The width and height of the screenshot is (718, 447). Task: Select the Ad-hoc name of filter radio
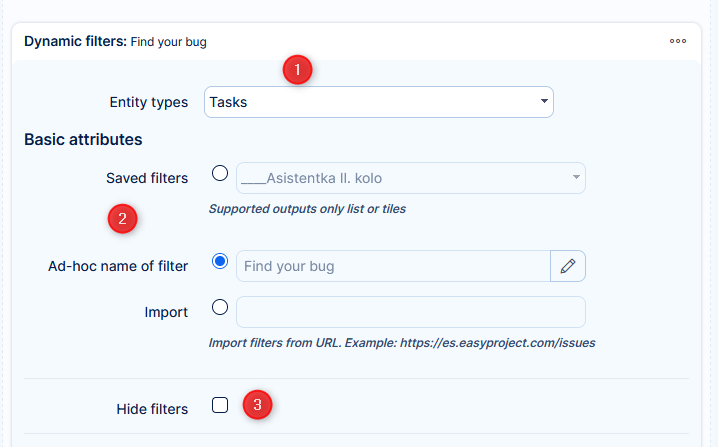click(221, 261)
